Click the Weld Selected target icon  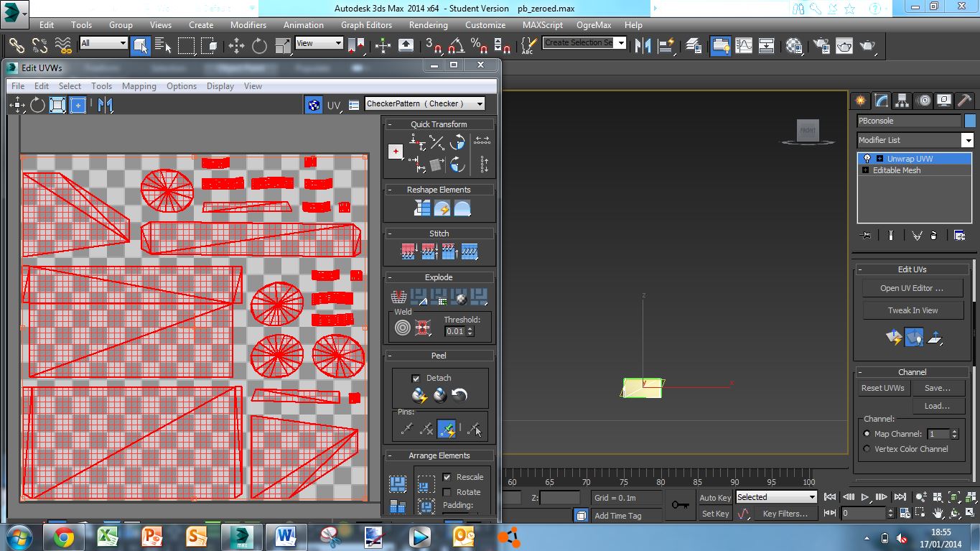coord(403,328)
